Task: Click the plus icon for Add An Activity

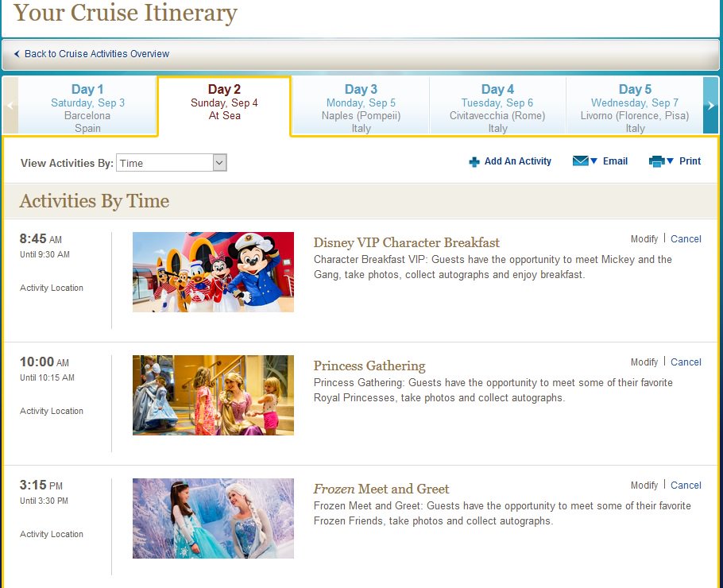Action: [x=474, y=162]
